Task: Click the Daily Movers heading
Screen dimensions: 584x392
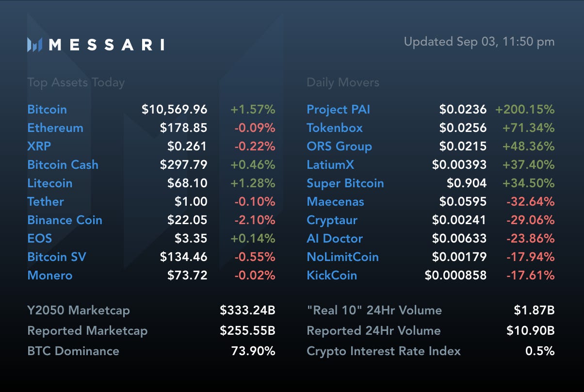Action: (343, 82)
